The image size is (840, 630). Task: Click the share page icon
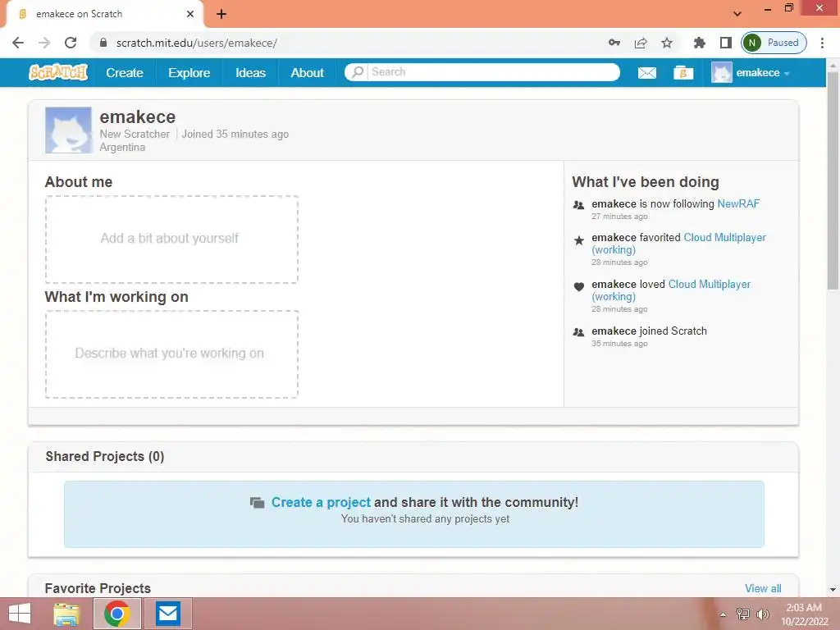coord(640,43)
